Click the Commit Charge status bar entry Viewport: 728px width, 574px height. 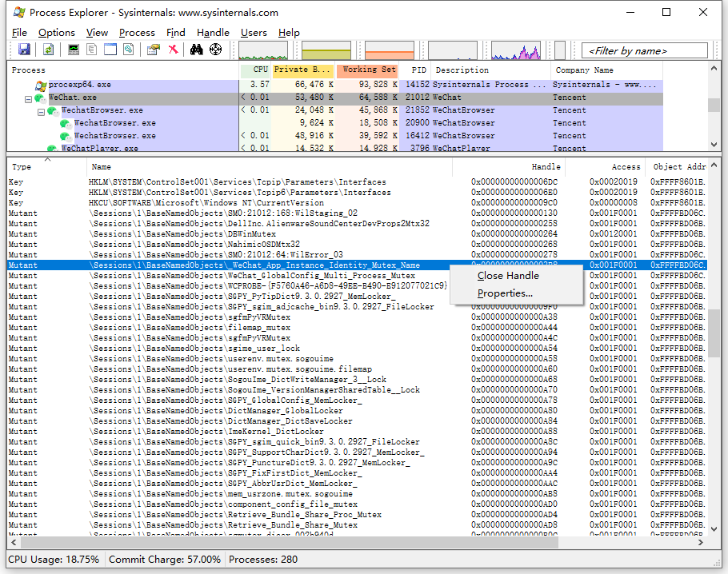[x=165, y=560]
